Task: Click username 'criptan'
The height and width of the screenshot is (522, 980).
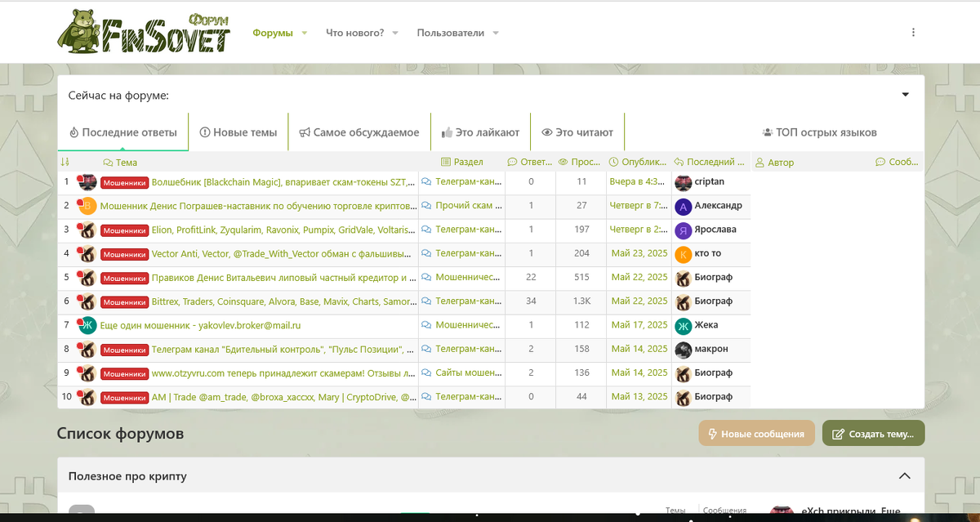Action: pos(709,181)
